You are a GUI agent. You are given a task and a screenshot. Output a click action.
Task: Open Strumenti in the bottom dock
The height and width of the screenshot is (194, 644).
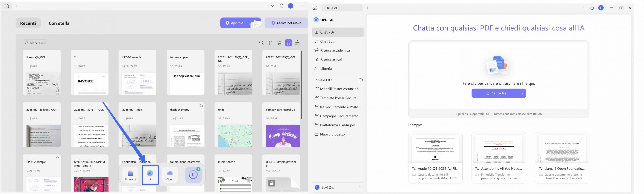(130, 175)
